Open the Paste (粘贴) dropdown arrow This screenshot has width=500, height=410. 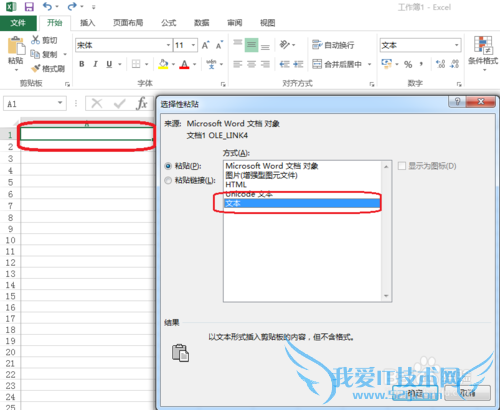click(x=16, y=70)
